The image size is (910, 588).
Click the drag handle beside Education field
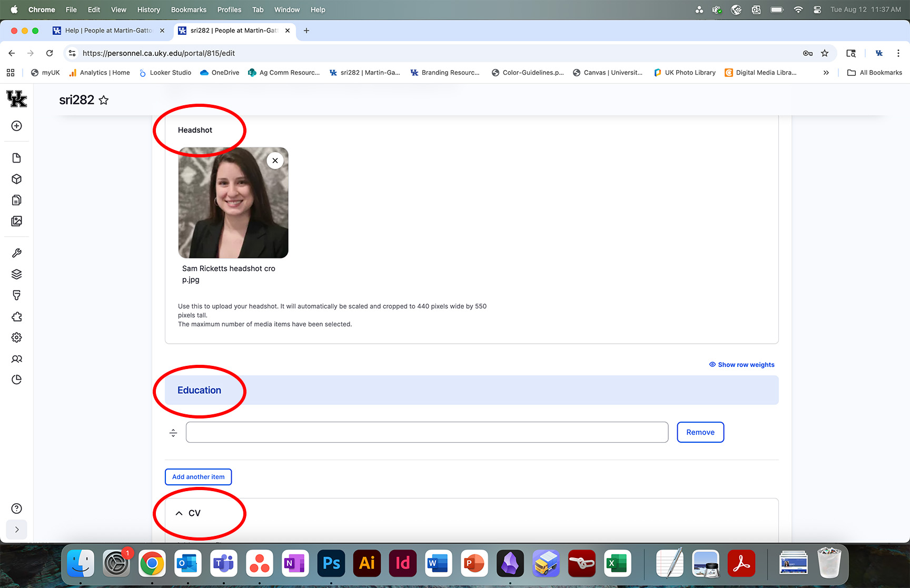pos(173,433)
